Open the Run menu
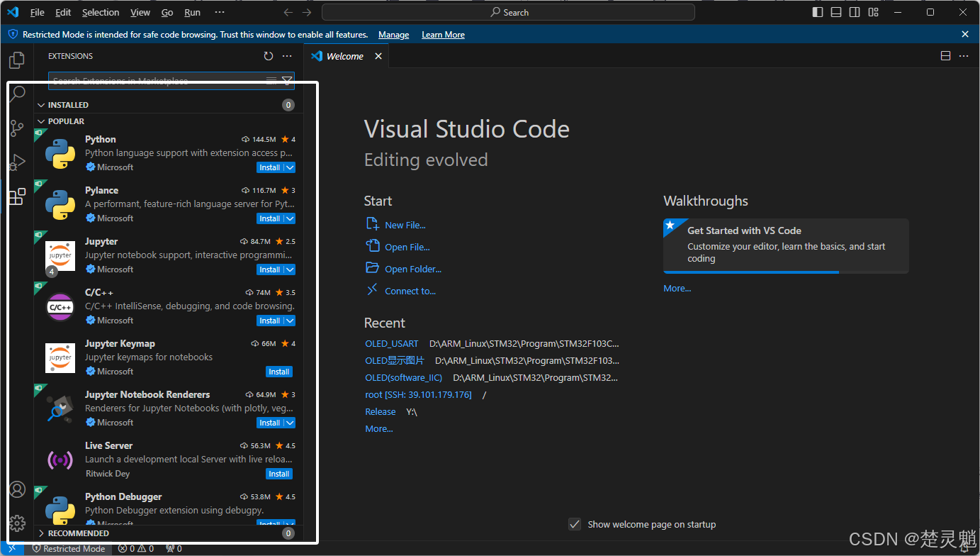 point(192,12)
